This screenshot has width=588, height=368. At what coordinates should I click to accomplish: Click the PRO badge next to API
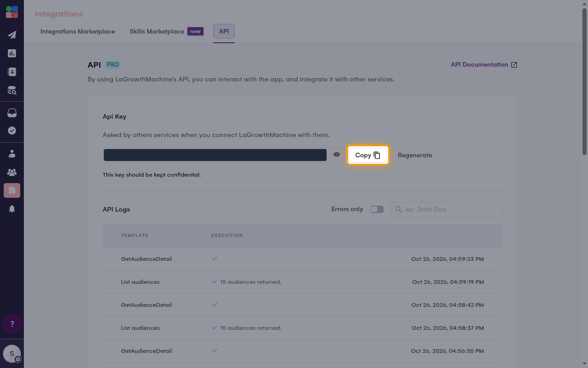click(x=113, y=65)
